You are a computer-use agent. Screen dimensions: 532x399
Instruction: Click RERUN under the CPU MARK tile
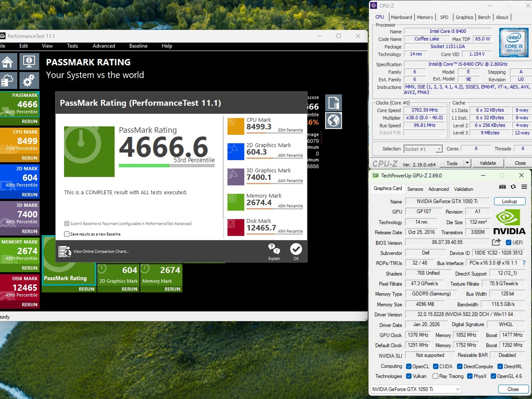(x=30, y=158)
